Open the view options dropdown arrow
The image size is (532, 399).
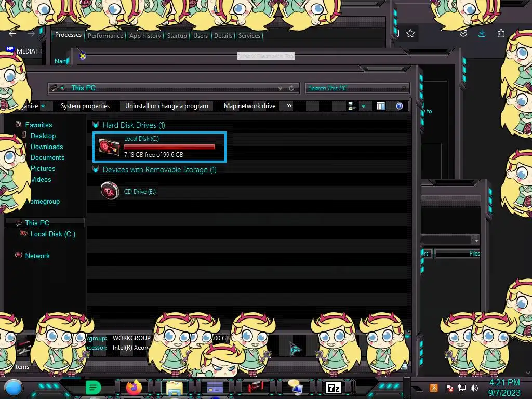pyautogui.click(x=363, y=106)
